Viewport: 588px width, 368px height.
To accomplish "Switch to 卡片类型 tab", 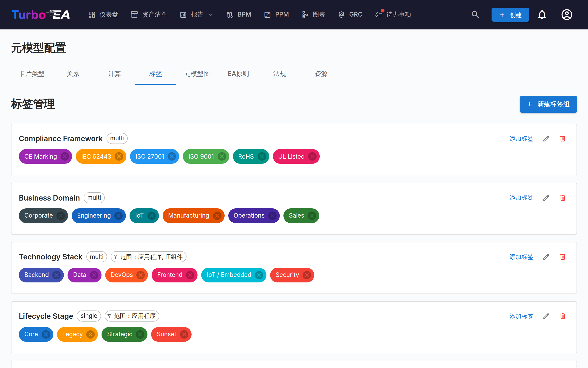I will point(32,74).
